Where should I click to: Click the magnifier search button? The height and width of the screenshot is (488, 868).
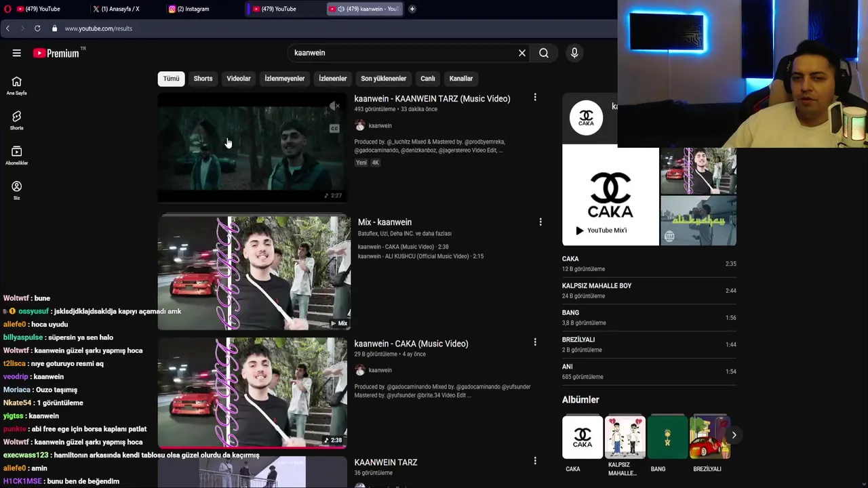coord(544,53)
